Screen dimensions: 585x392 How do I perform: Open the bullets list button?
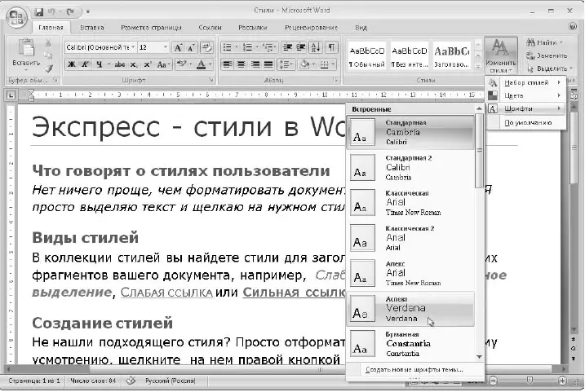click(227, 47)
